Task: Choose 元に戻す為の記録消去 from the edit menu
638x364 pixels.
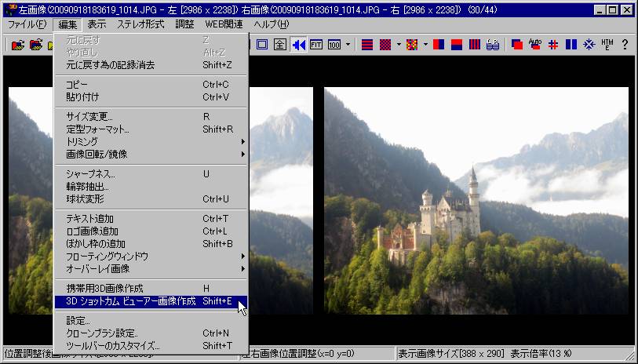Action: coord(151,64)
